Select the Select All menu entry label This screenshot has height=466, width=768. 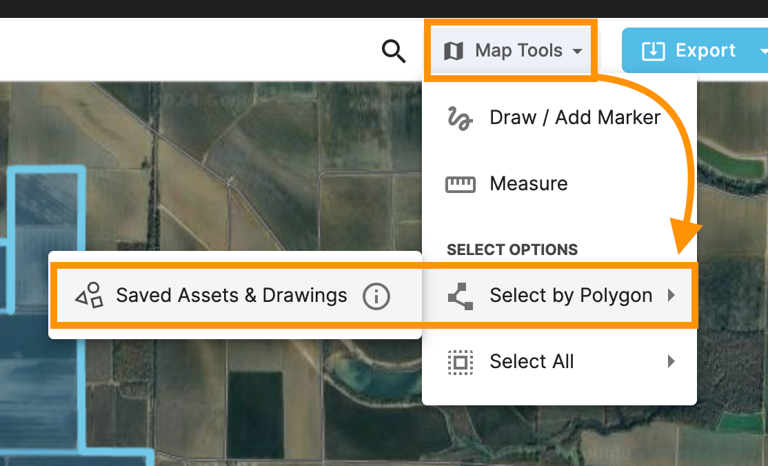click(x=531, y=362)
